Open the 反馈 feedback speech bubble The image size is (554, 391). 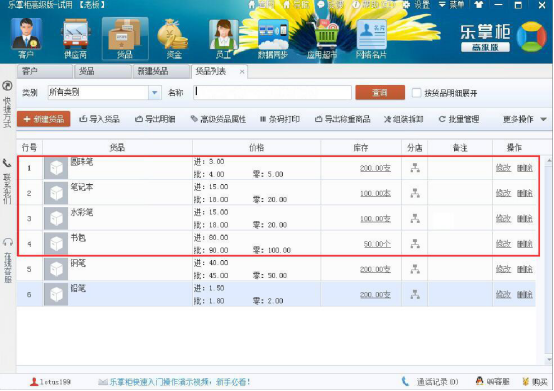[321, 5]
